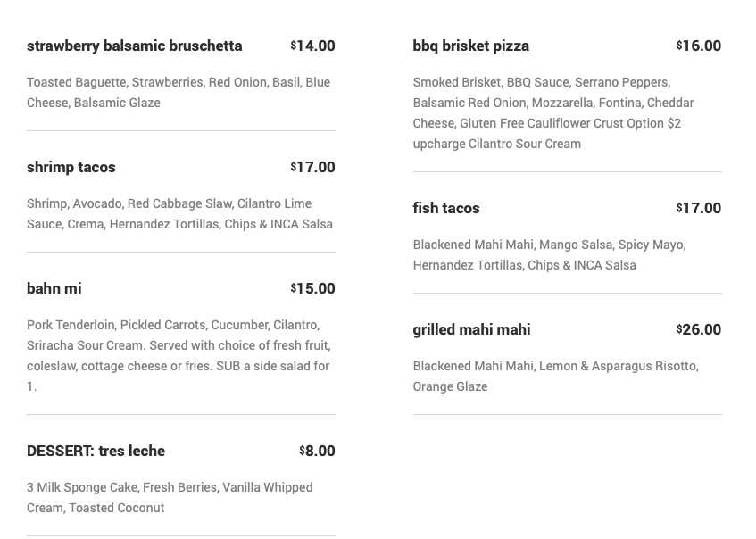Click the bruschetta ingredients description
This screenshot has width=756, height=539.
pyautogui.click(x=179, y=92)
